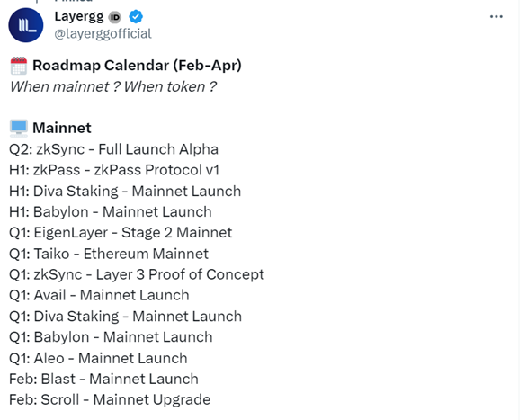Open the @layerggofficial handle link
This screenshot has width=527, height=420.
(x=103, y=33)
